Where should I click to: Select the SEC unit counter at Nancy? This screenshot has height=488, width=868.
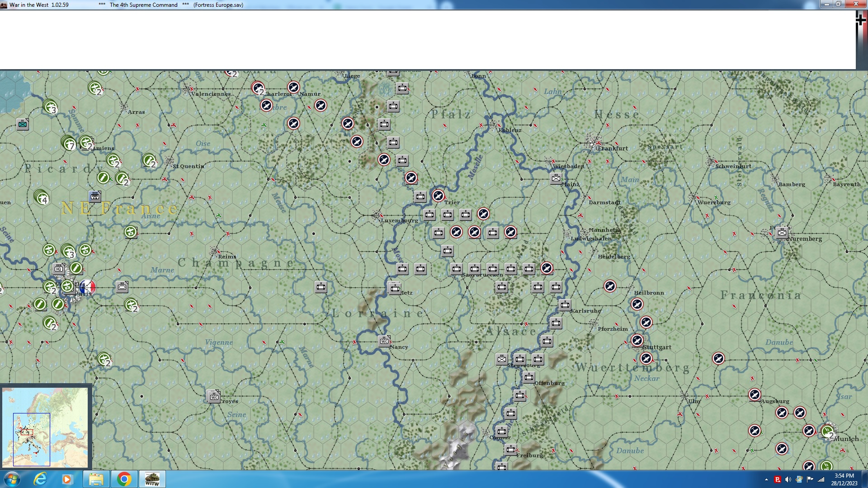point(384,341)
